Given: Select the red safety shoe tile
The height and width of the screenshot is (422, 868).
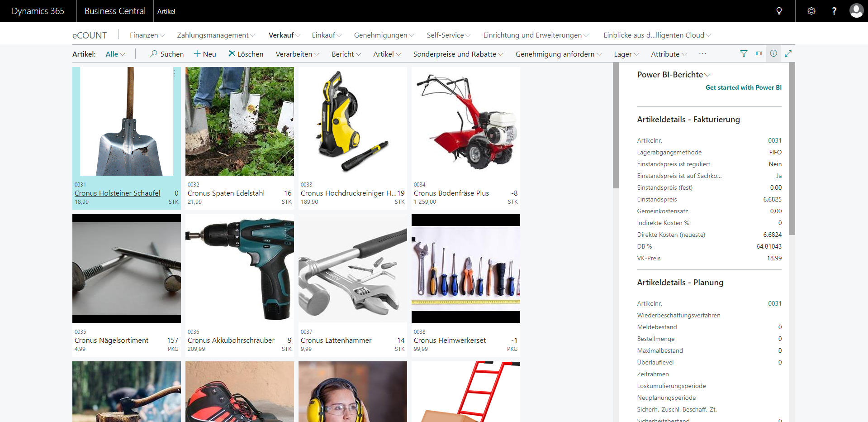Looking at the screenshot, I should pyautogui.click(x=240, y=392).
